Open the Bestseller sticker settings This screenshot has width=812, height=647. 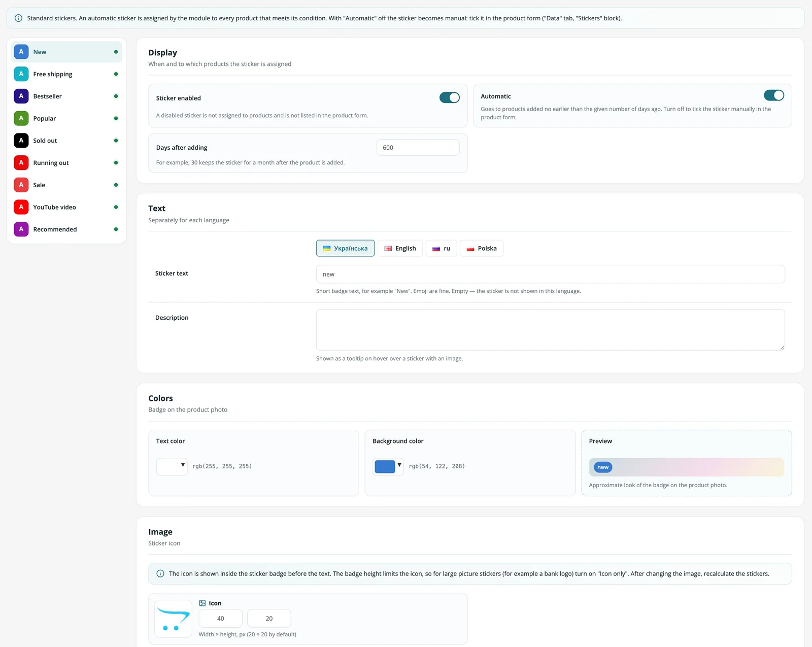coord(66,96)
